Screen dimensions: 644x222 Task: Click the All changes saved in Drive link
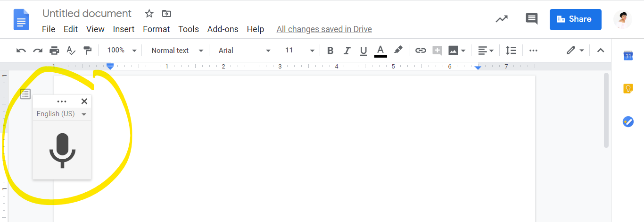tap(324, 29)
